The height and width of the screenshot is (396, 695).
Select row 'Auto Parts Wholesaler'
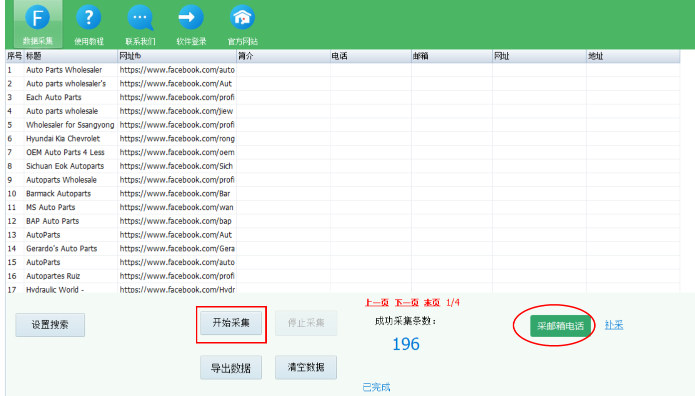click(x=343, y=70)
